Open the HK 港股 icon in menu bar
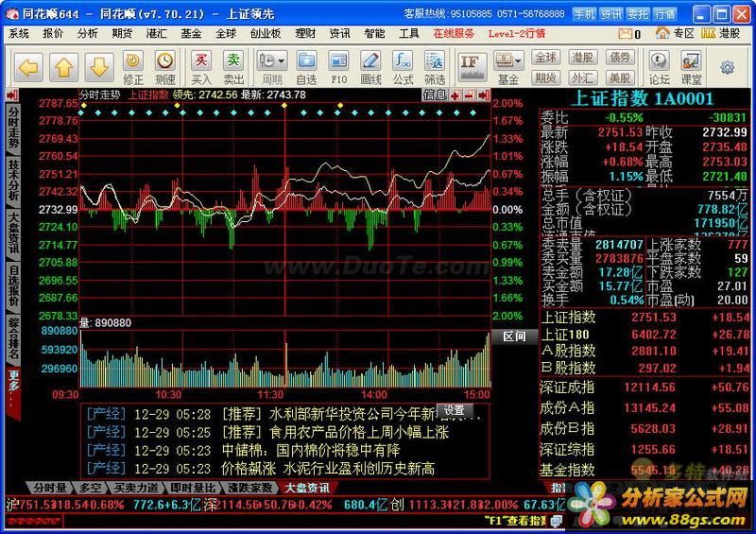Screen dimensions: 756x534 (708, 33)
